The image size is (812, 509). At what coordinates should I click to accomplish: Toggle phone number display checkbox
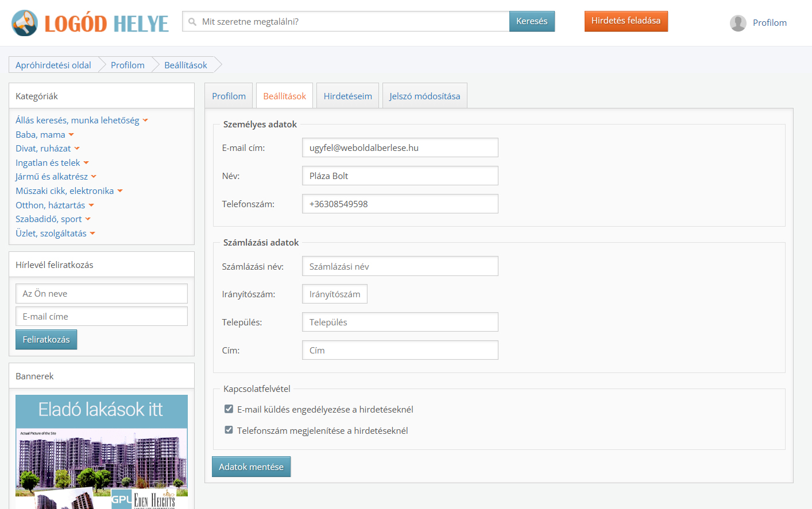(229, 430)
